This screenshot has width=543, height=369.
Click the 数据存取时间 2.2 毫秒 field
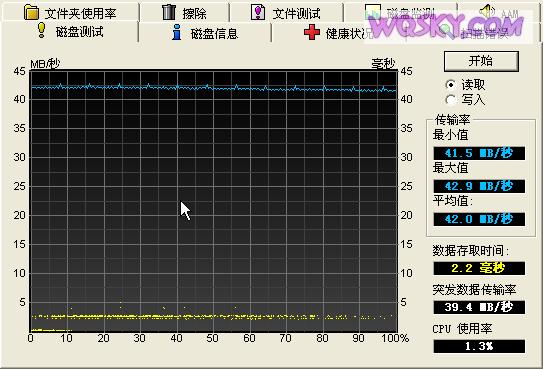(x=479, y=268)
